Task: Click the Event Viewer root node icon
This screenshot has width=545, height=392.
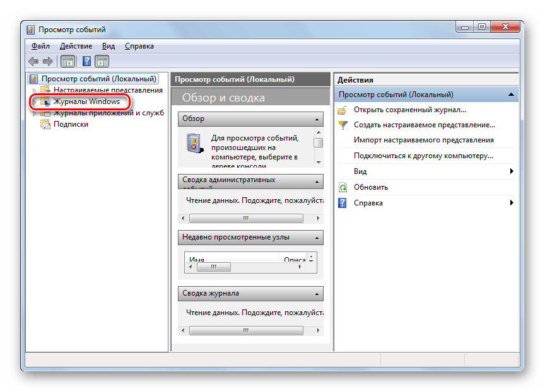Action: pyautogui.click(x=33, y=79)
